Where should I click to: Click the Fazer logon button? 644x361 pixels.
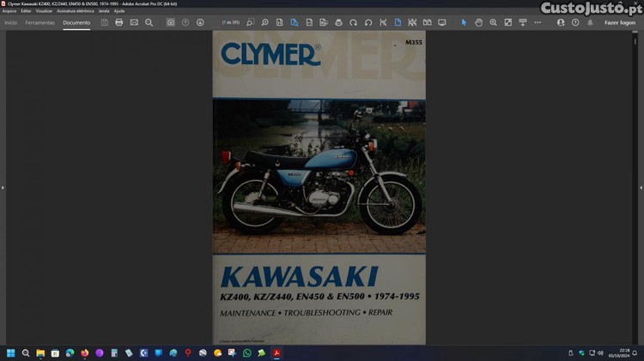tap(619, 22)
